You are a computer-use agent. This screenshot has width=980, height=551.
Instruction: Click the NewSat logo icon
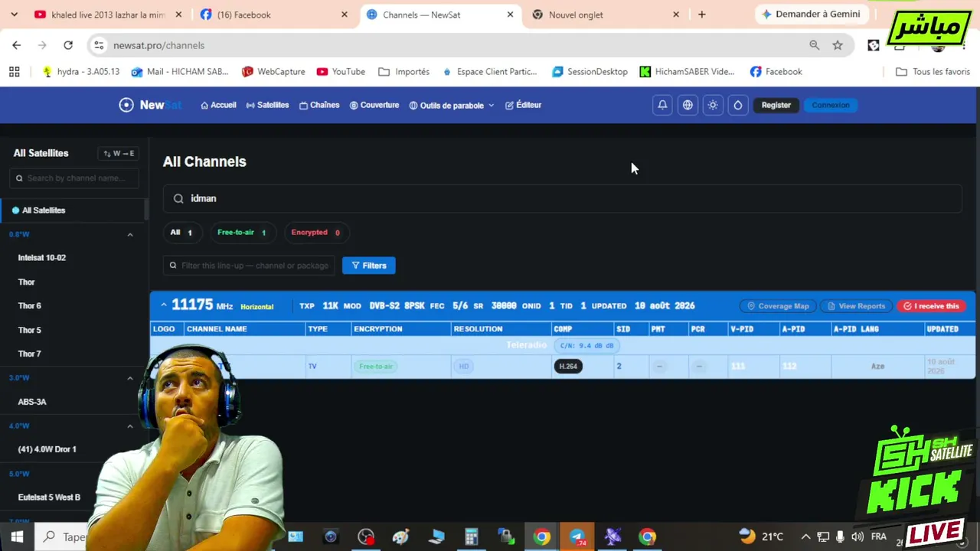126,105
